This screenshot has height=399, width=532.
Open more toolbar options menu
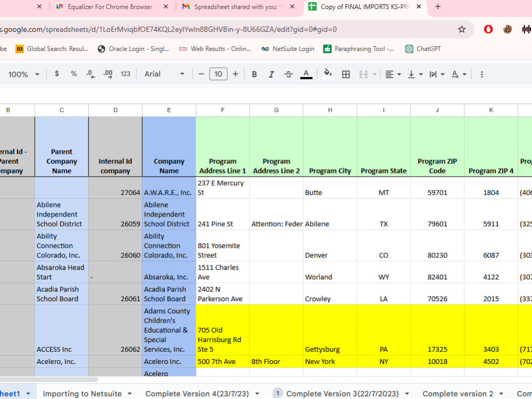[482, 74]
